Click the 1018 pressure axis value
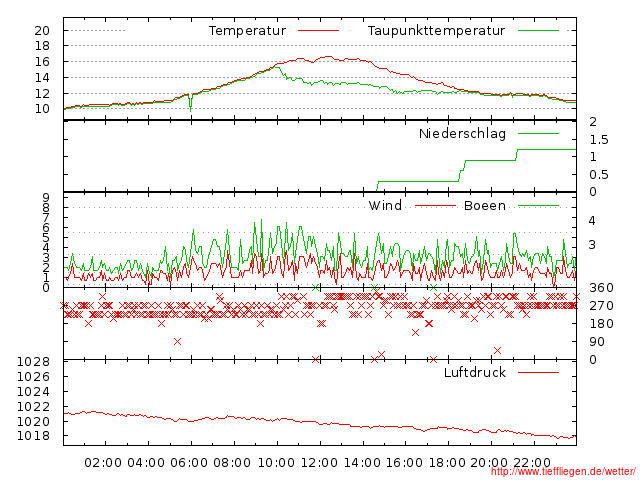Screen dimensions: 640x480 33,436
